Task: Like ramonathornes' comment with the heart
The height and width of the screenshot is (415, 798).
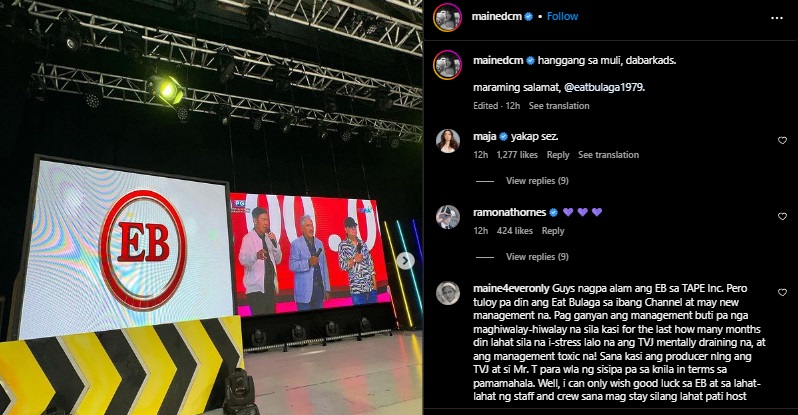Action: tap(782, 216)
